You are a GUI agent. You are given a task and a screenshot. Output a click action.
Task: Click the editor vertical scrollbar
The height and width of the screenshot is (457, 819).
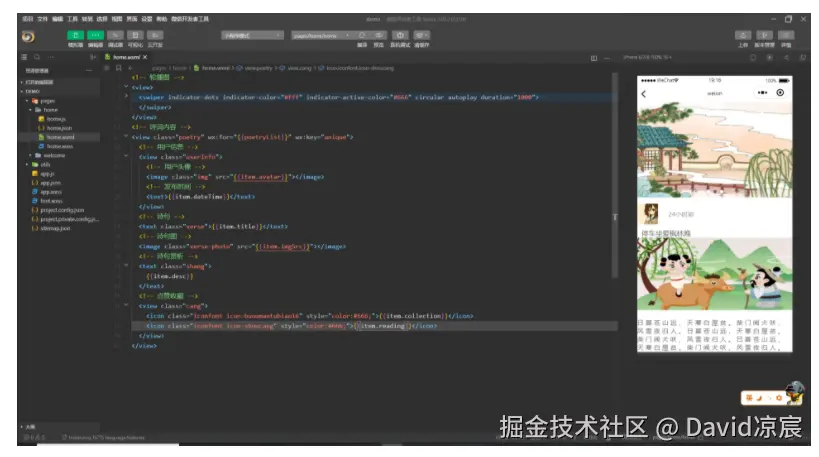tap(615, 175)
